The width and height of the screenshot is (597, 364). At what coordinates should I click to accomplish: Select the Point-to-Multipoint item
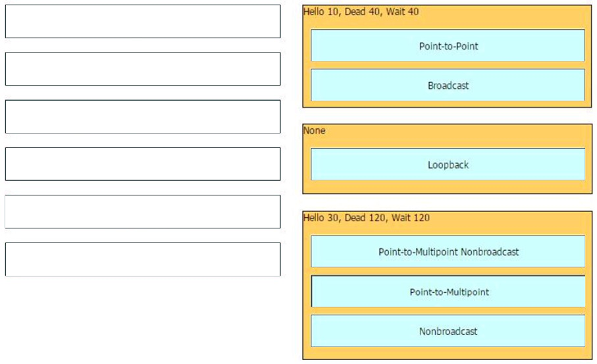pos(448,292)
